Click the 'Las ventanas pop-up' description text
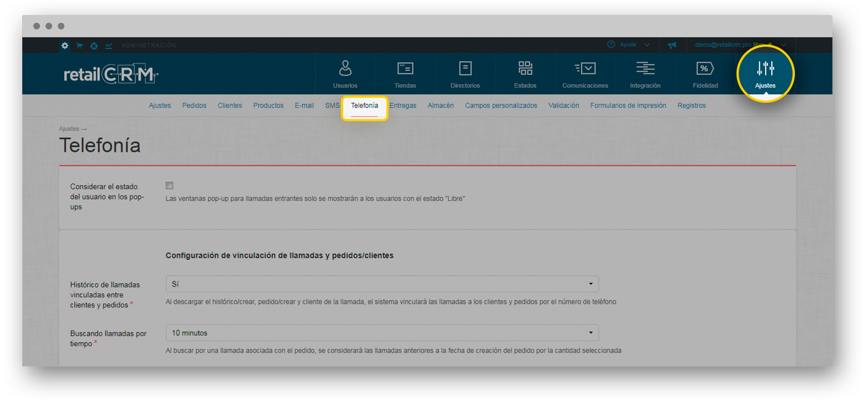Screen dimensions: 868x403 [315, 199]
